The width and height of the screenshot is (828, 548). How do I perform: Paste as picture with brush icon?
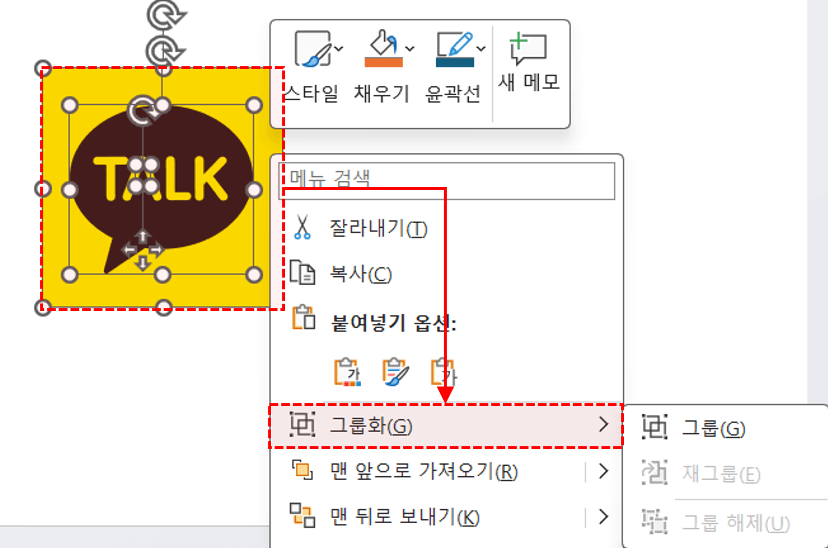[395, 372]
